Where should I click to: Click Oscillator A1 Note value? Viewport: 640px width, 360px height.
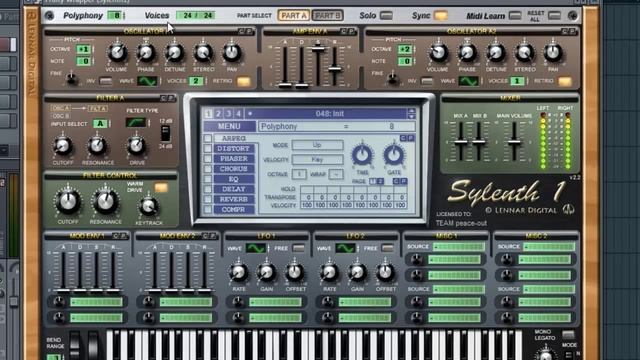pos(84,61)
